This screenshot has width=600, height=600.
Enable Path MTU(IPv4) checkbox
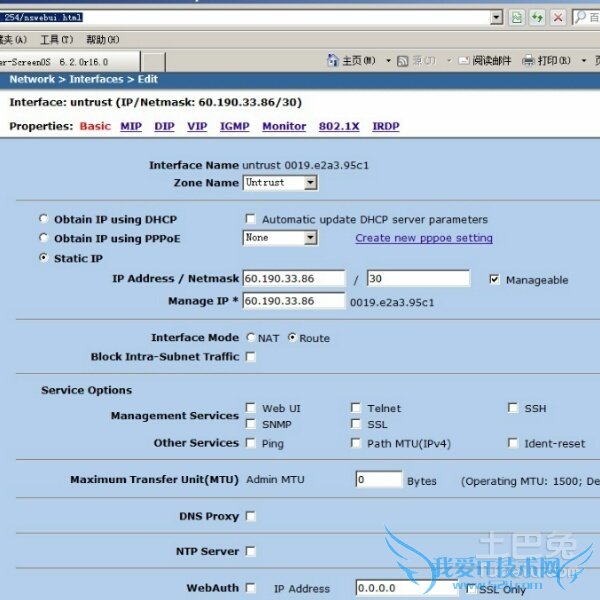point(355,443)
